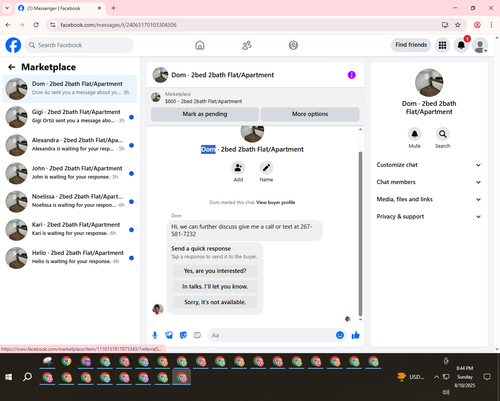Screen dimensions: 500x401
Task: Go back using the Marketplace arrow
Action: (12, 67)
